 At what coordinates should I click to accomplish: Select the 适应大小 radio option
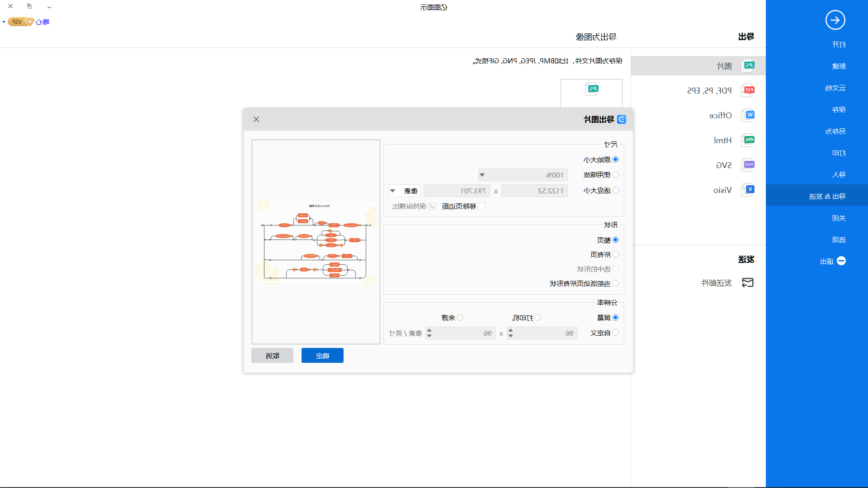click(615, 191)
